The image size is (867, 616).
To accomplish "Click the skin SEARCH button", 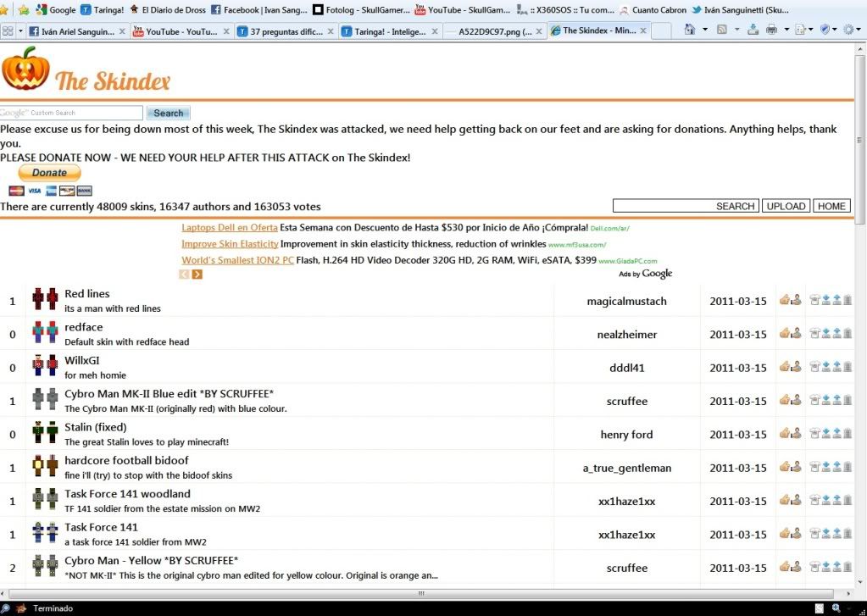I will click(x=735, y=206).
